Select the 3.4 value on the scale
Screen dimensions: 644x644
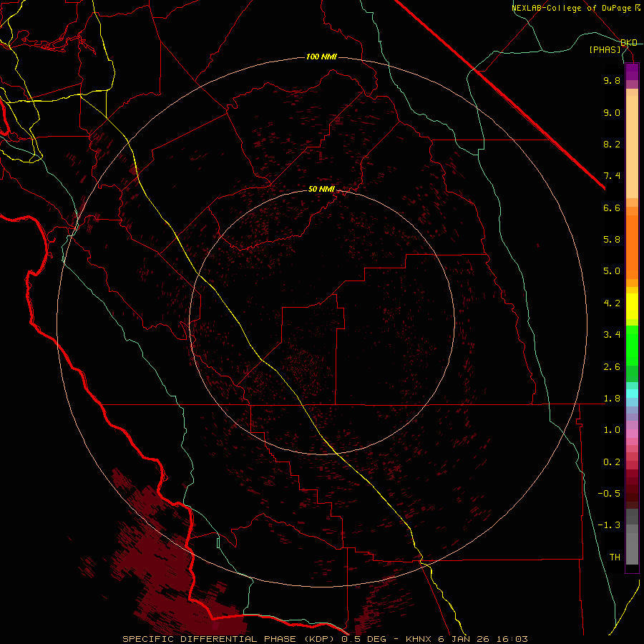coord(612,335)
